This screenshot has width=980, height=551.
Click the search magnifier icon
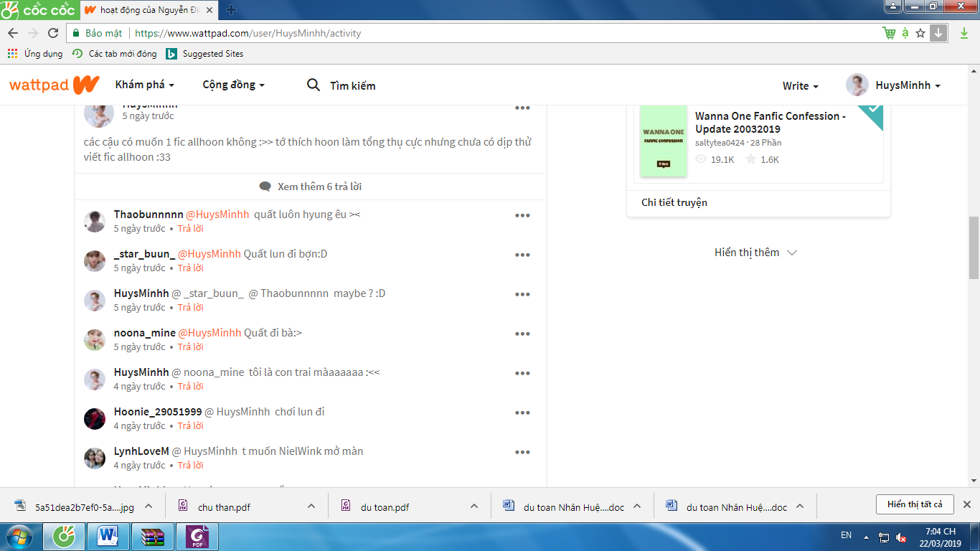click(x=314, y=85)
